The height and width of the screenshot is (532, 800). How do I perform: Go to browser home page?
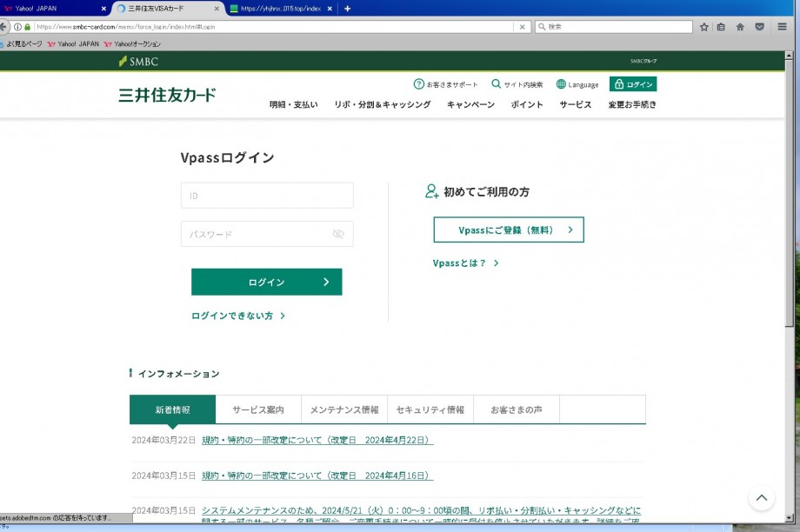pyautogui.click(x=740, y=27)
